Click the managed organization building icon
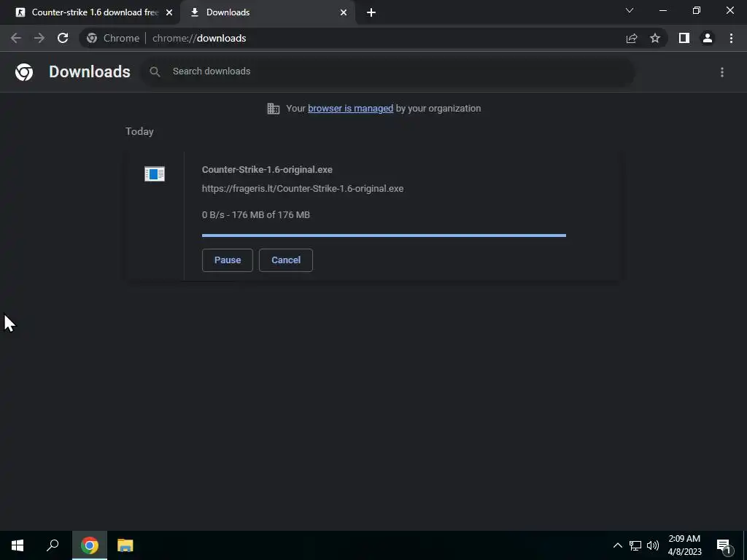The height and width of the screenshot is (560, 747). pos(274,109)
